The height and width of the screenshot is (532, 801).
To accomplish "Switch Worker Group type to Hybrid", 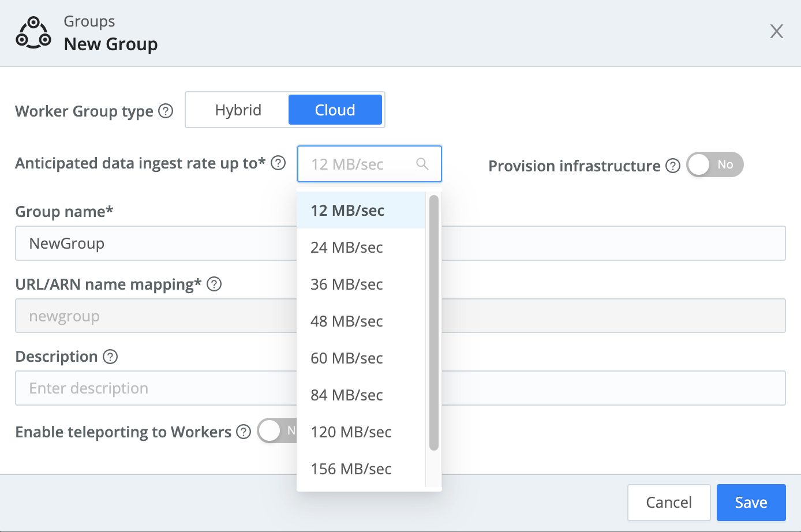I will (x=238, y=110).
